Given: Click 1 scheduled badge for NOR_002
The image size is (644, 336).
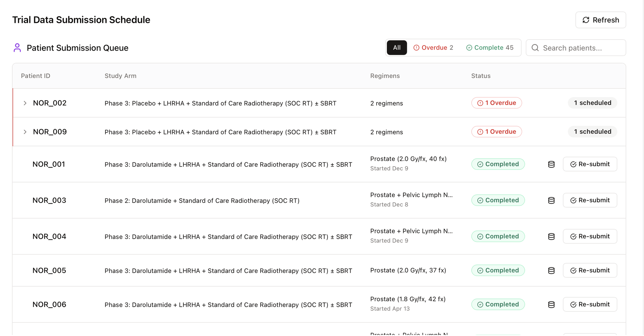Looking at the screenshot, I should tap(592, 103).
